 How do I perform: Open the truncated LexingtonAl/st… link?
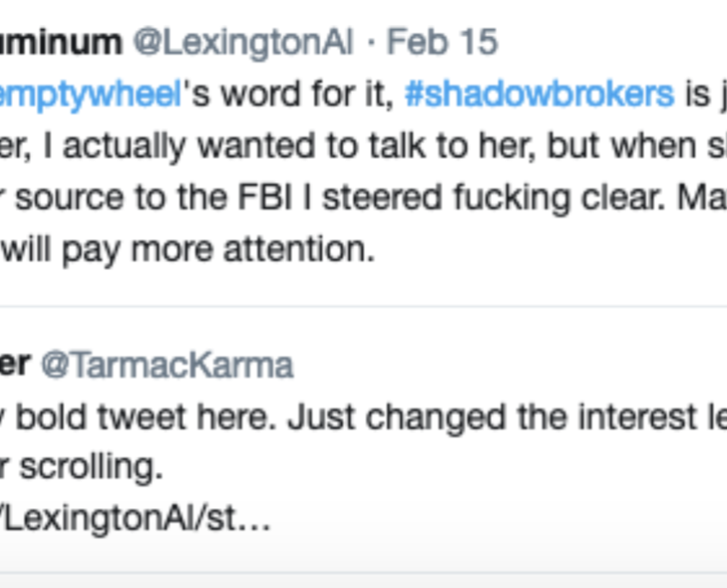pos(133,520)
